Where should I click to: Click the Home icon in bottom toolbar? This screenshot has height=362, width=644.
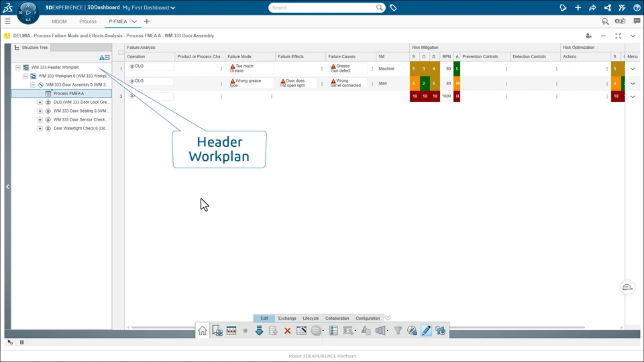click(203, 330)
